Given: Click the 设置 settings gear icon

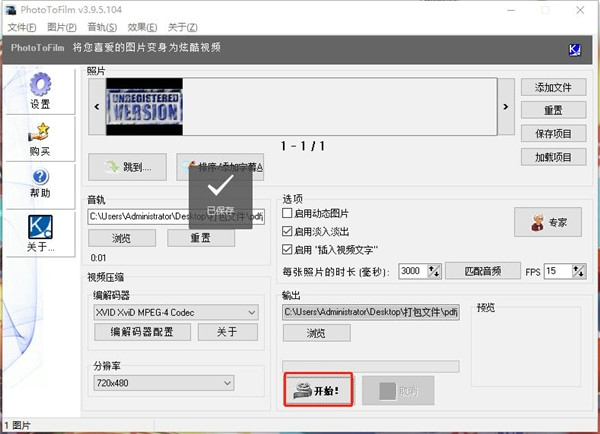Looking at the screenshot, I should click(x=40, y=86).
